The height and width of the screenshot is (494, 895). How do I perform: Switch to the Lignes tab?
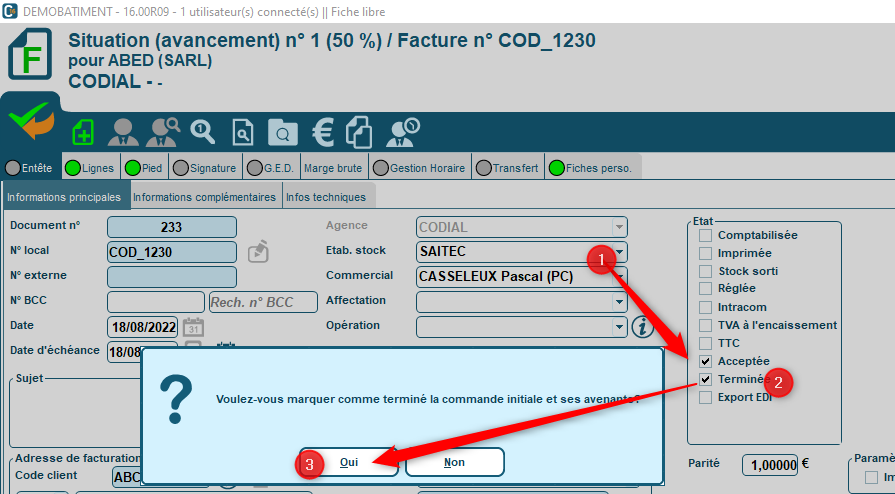click(91, 168)
